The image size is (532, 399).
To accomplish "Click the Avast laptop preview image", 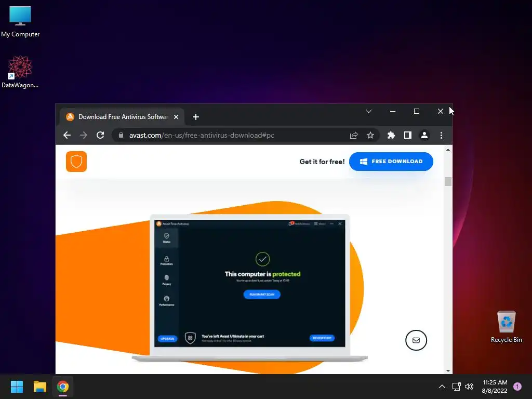I will [250, 288].
